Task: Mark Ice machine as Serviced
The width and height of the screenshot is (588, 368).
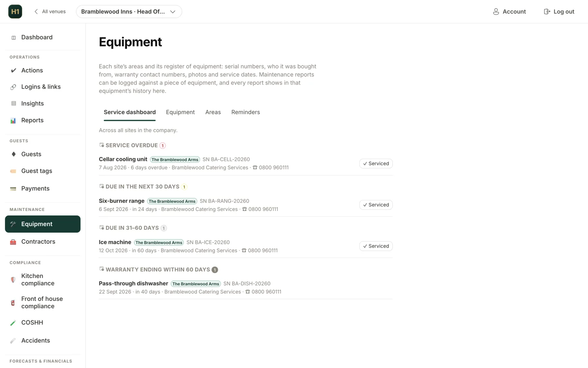Action: 376,246
